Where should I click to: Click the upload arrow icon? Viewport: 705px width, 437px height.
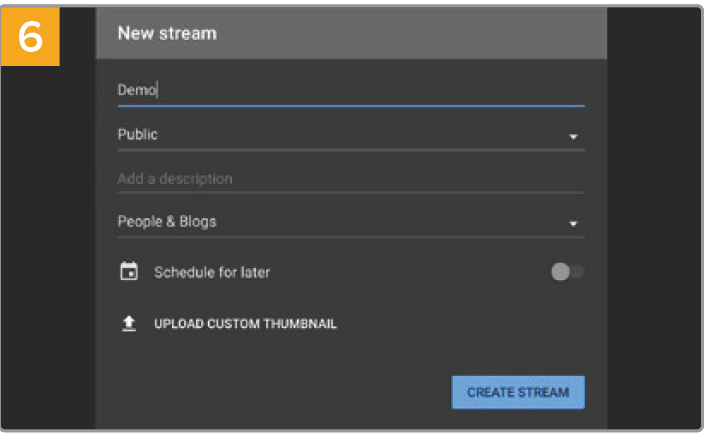point(129,323)
